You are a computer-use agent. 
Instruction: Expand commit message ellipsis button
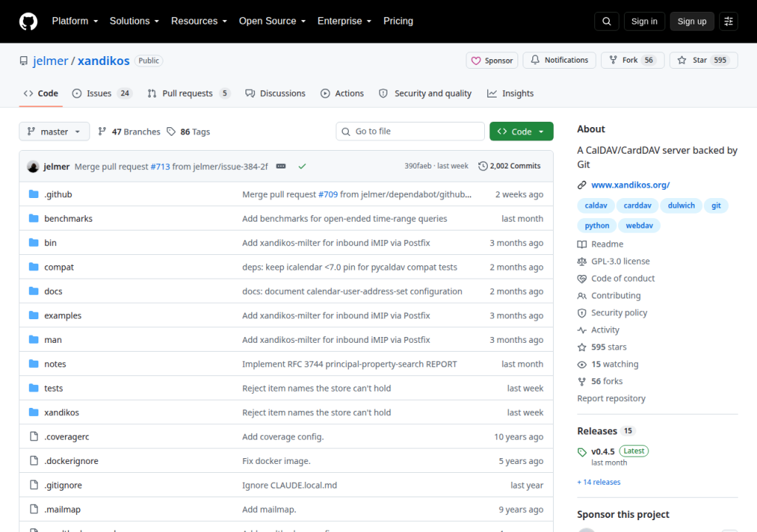tap(280, 166)
